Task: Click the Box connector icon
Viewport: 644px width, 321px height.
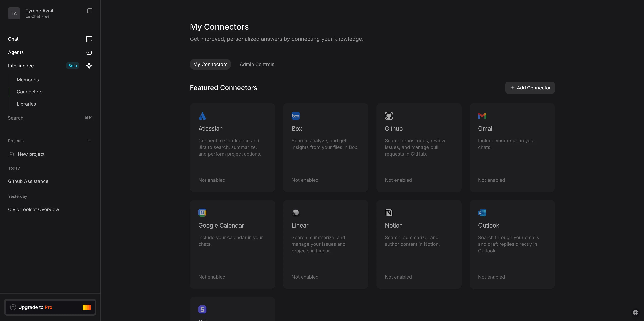Action: (296, 116)
